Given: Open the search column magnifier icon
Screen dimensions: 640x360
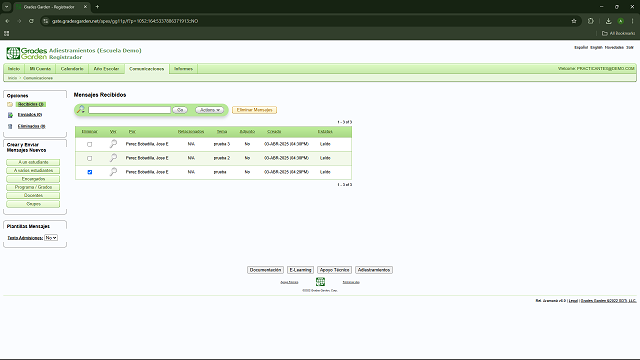Looking at the screenshot, I should click(x=81, y=109).
